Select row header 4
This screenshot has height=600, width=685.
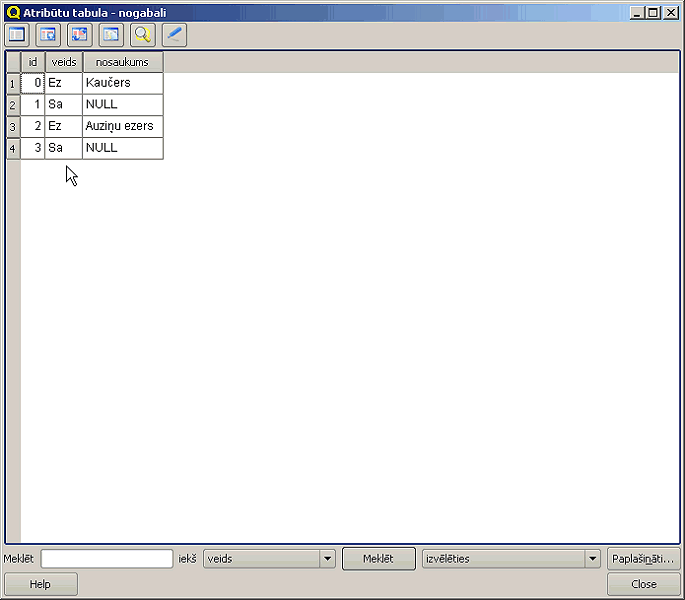[13, 149]
